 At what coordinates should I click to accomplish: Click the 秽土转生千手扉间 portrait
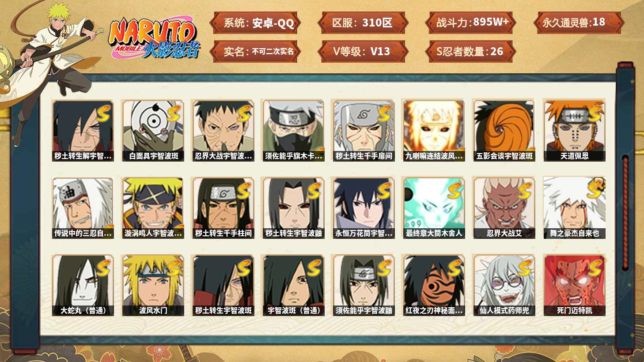tap(364, 130)
